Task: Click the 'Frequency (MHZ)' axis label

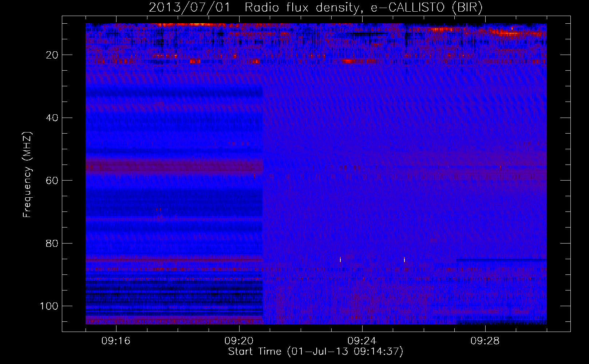Action: coord(27,175)
